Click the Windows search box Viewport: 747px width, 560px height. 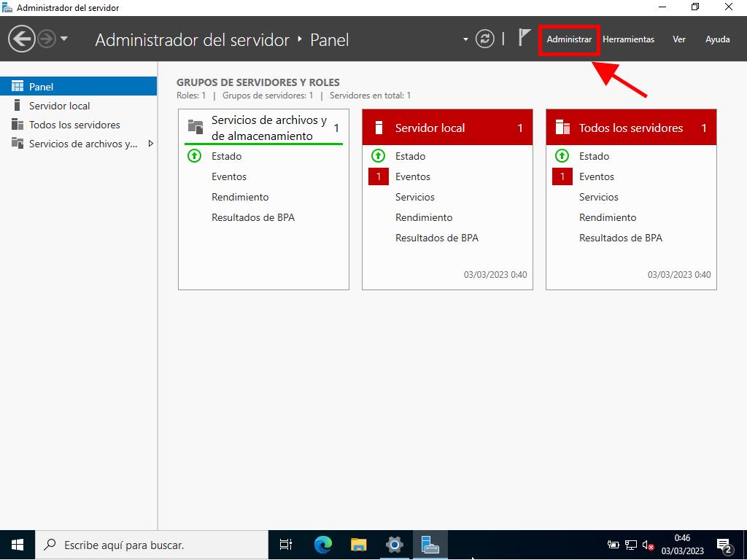click(153, 545)
